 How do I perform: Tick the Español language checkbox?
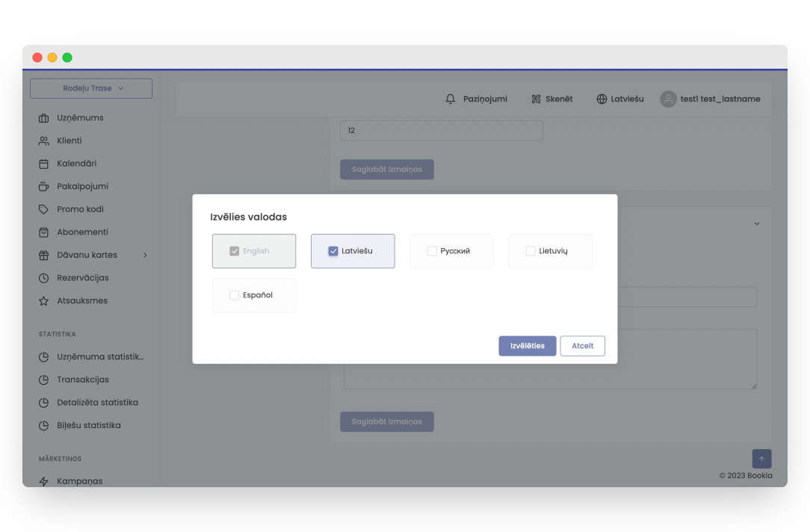[x=234, y=295]
